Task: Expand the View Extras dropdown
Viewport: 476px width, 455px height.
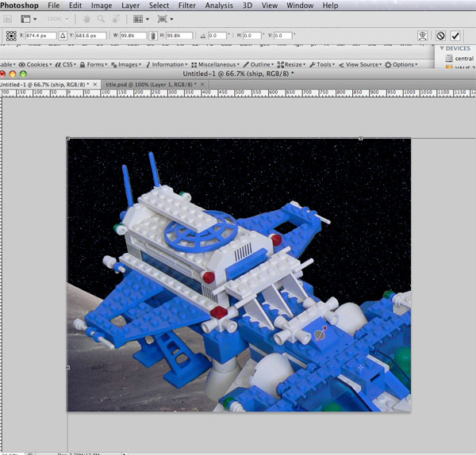Action: tap(29, 18)
